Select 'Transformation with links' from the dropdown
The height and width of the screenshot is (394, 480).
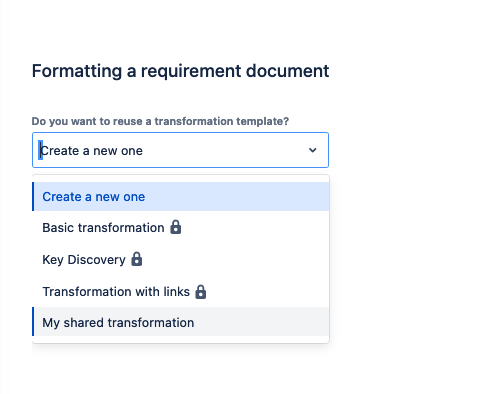[x=181, y=291]
